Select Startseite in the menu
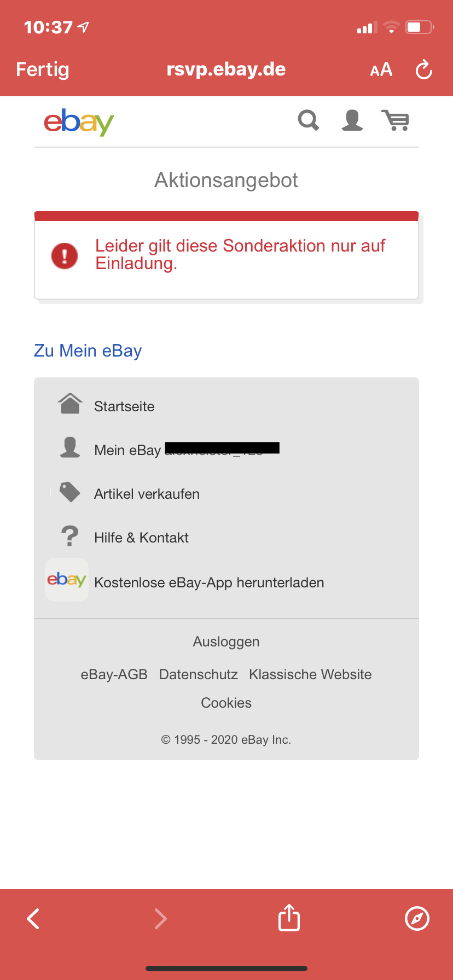The width and height of the screenshot is (453, 980). click(x=124, y=406)
